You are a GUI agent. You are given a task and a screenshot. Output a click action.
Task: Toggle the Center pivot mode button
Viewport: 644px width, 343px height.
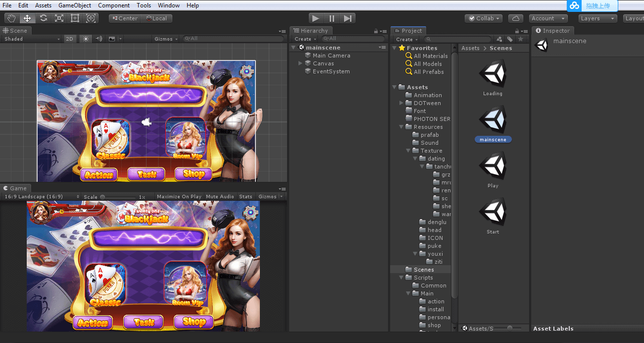125,18
